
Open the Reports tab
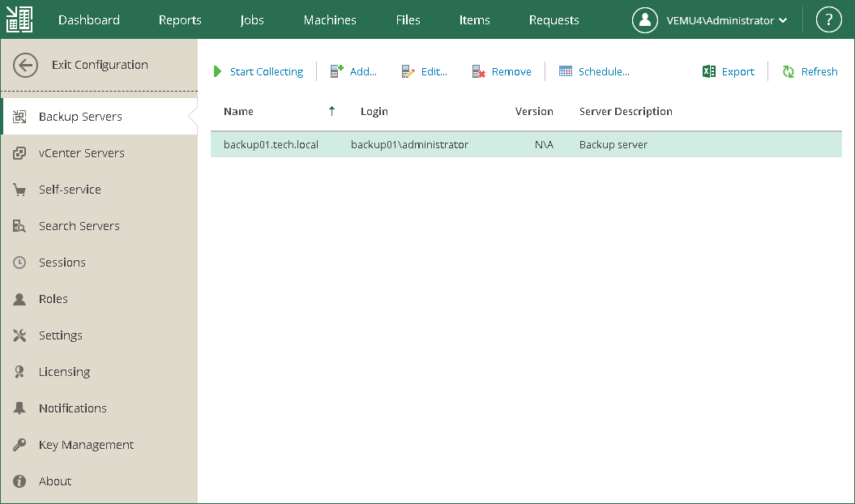[x=180, y=20]
